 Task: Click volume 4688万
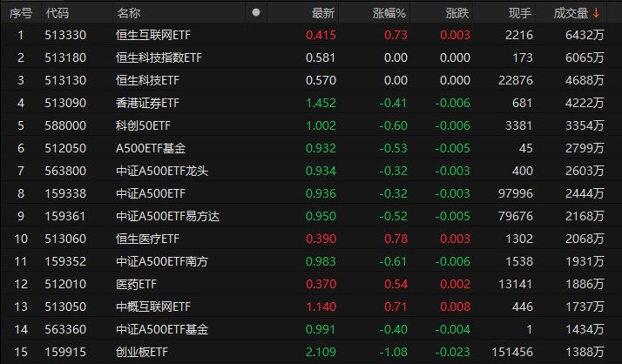(585, 80)
